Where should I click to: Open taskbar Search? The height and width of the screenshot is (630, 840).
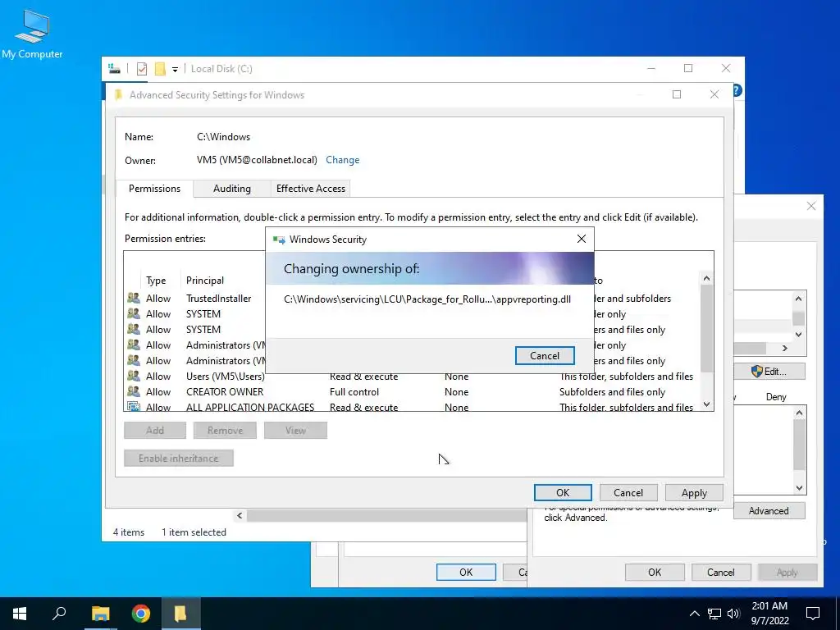pos(59,614)
